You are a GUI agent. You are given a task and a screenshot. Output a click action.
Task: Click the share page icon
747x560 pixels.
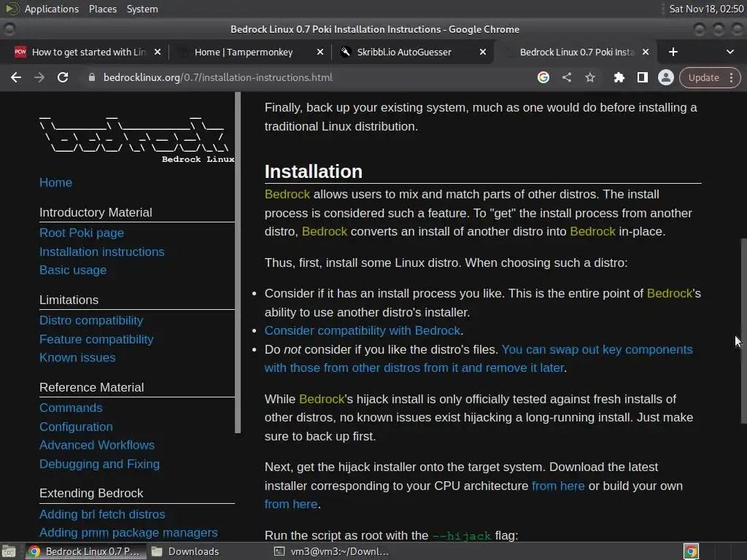[566, 77]
